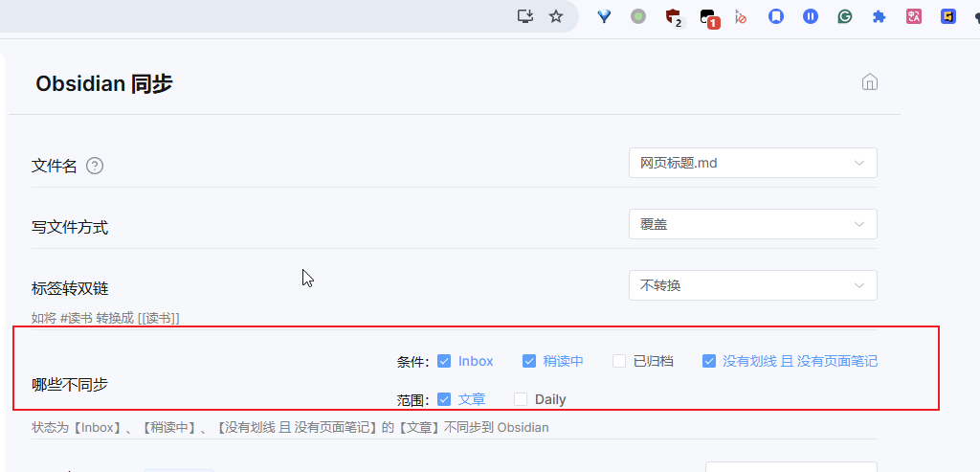This screenshot has height=472, width=980.
Task: Click the install app icon in address bar
Action: tap(525, 16)
